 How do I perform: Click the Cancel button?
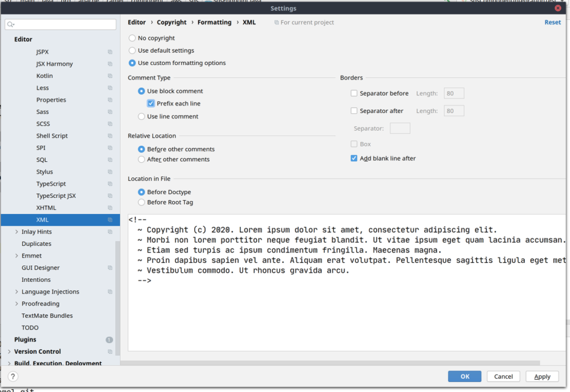(503, 376)
